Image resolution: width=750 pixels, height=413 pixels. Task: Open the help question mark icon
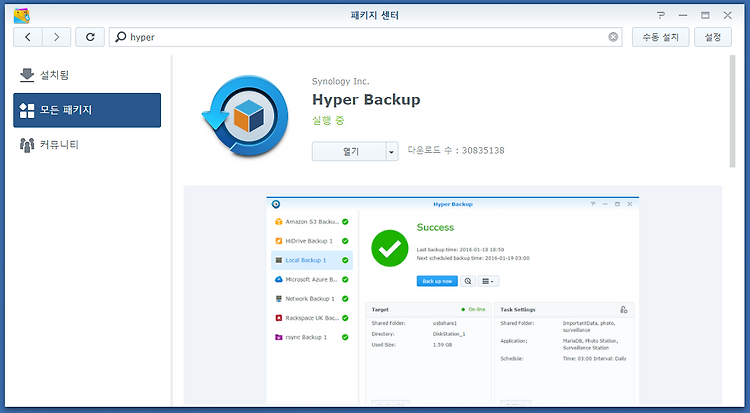661,15
